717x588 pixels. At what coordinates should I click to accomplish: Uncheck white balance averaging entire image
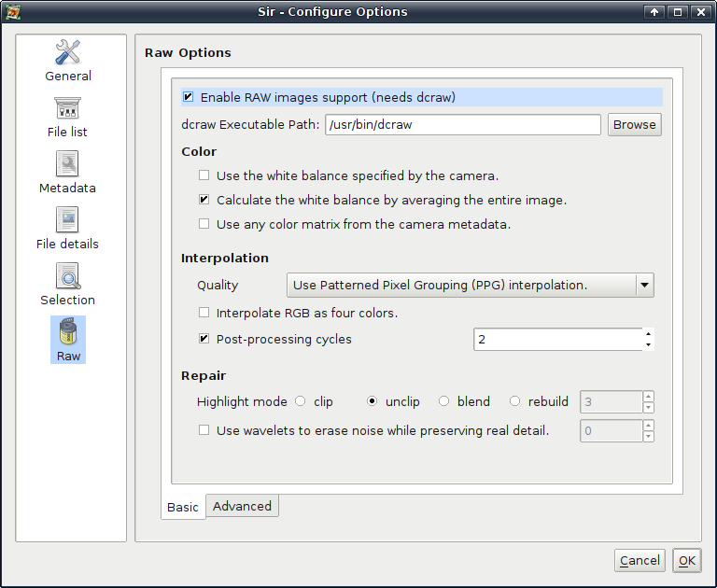(204, 200)
